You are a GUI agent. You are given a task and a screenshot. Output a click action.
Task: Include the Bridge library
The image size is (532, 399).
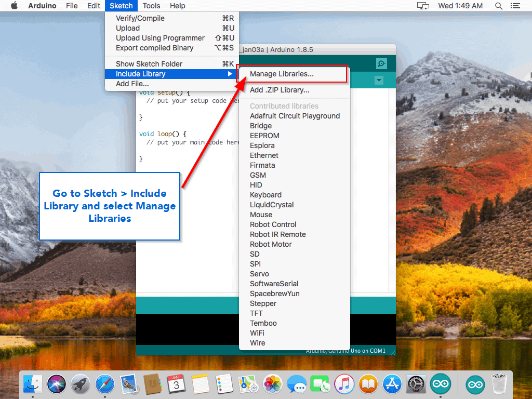pyautogui.click(x=295, y=126)
